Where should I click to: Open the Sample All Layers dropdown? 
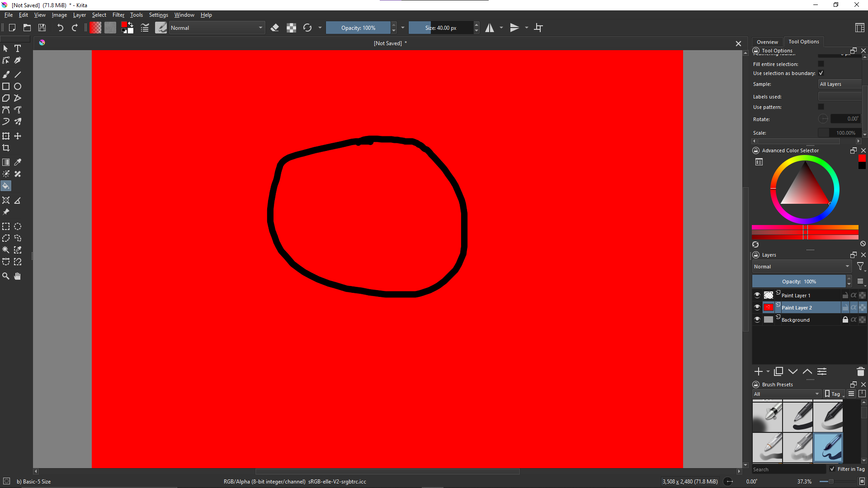pyautogui.click(x=840, y=84)
